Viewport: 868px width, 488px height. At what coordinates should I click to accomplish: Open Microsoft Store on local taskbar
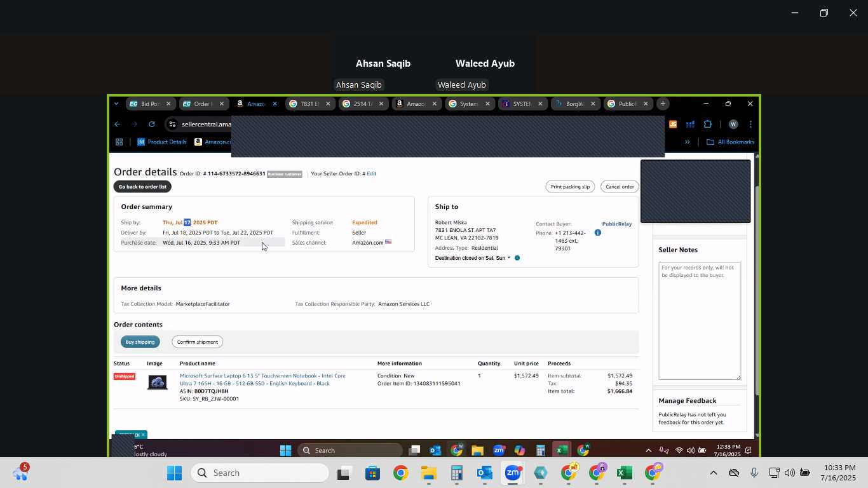click(372, 473)
